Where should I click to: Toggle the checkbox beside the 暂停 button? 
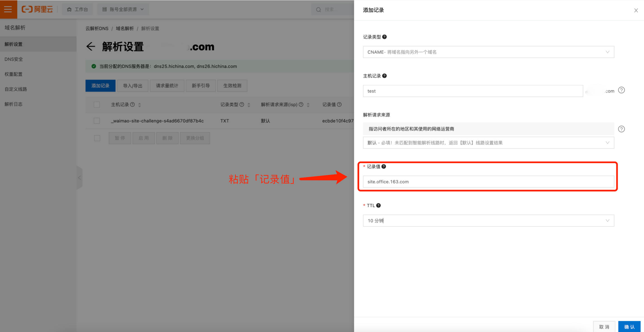[x=97, y=138]
